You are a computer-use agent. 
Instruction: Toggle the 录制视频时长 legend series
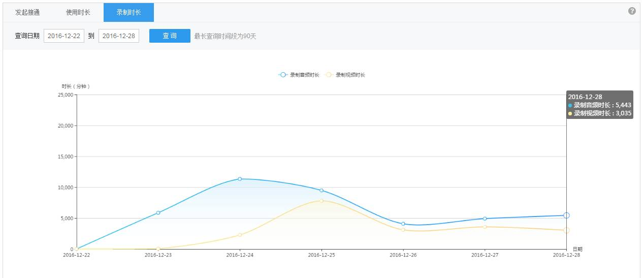coord(345,75)
